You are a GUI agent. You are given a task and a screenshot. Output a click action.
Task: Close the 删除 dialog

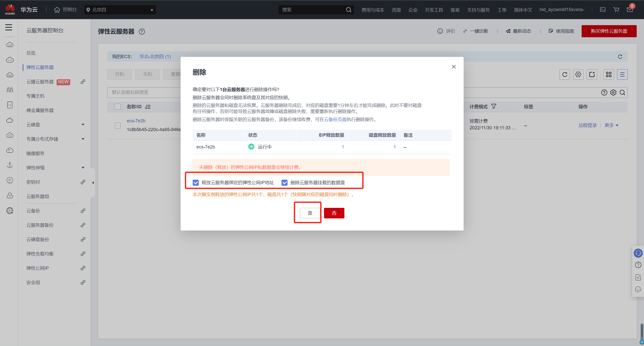coord(454,67)
